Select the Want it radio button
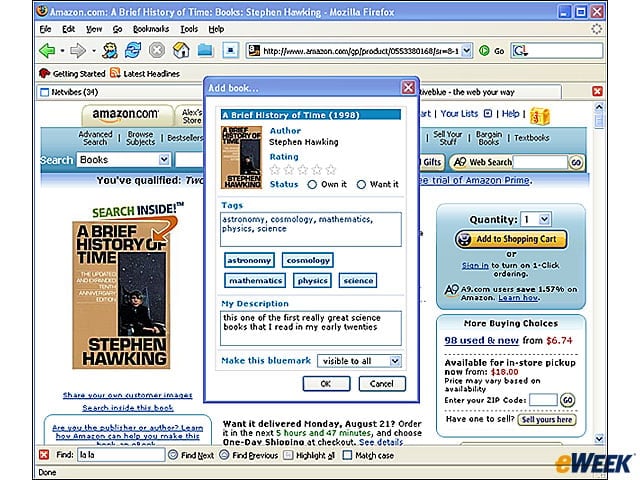The width and height of the screenshot is (640, 480). 361,184
